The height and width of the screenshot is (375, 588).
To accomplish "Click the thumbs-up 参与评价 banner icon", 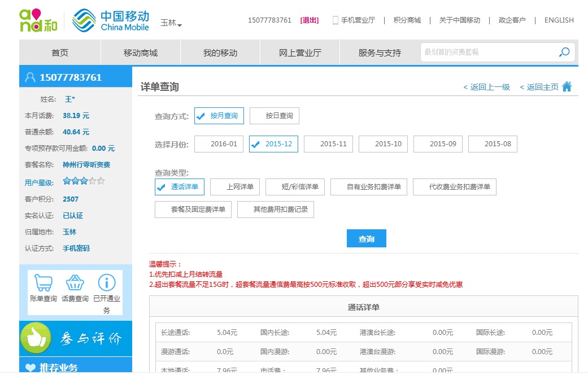I will (36, 338).
